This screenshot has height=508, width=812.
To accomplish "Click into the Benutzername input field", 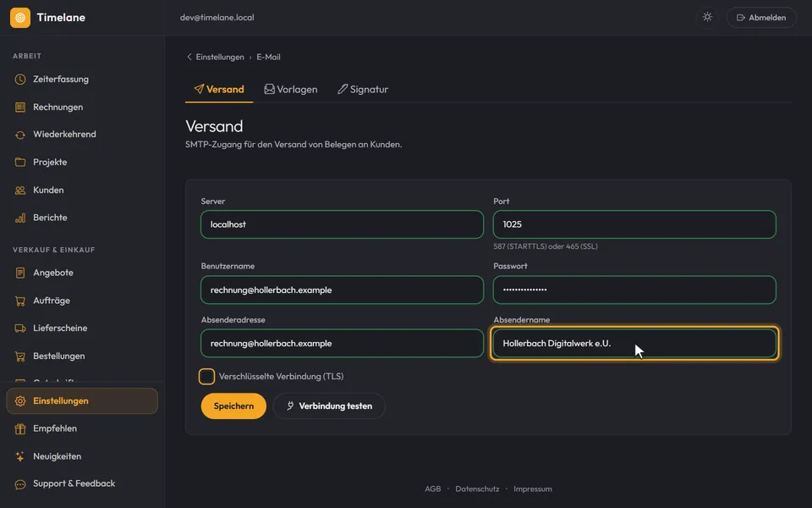I will pos(343,290).
